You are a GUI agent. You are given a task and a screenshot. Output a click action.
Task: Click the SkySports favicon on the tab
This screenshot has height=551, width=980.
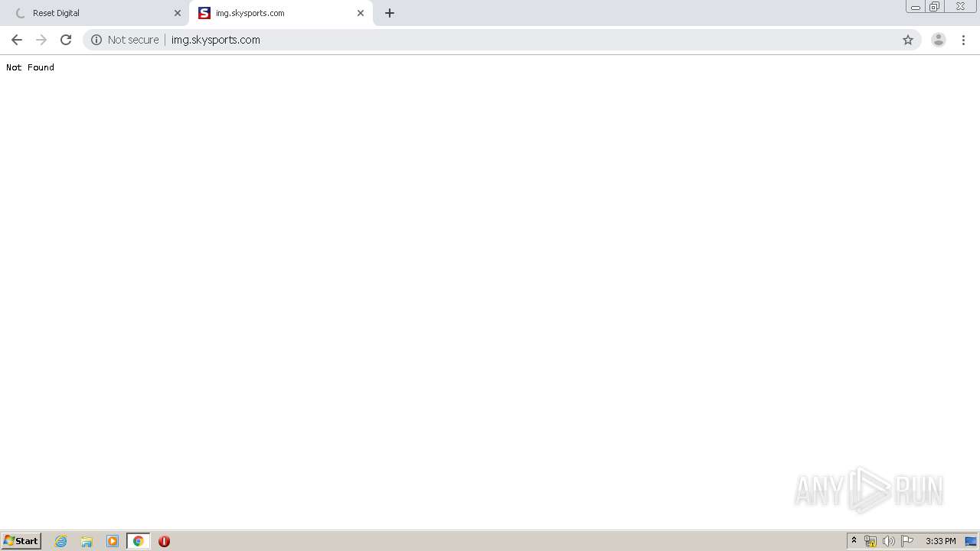tap(204, 13)
